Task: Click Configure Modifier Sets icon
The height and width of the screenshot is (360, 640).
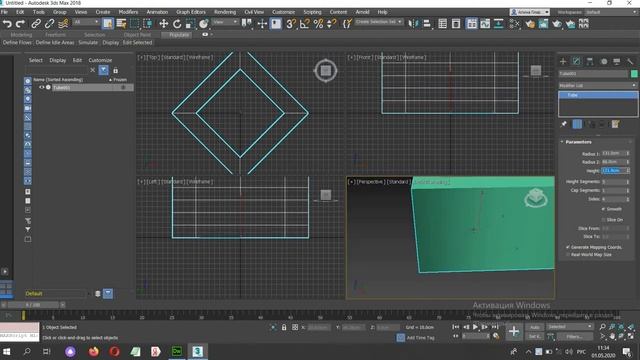Action: pos(615,124)
